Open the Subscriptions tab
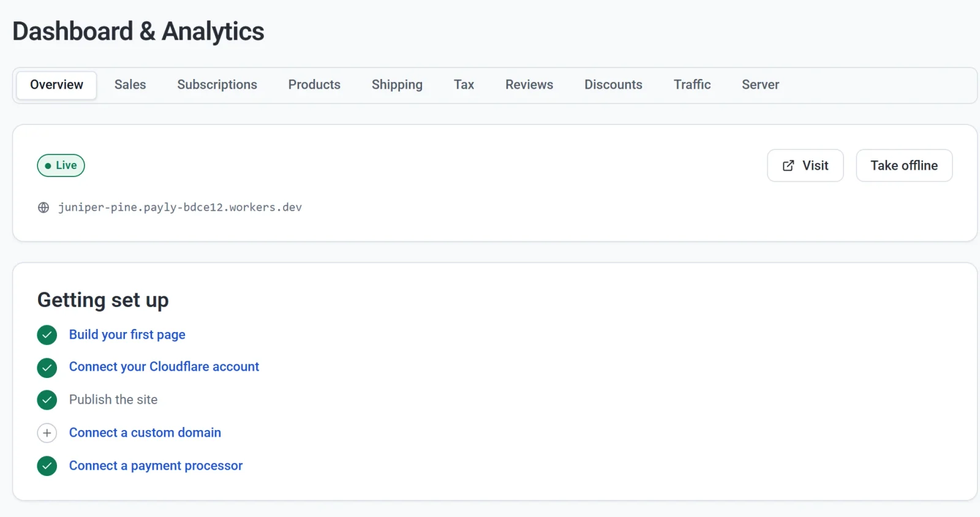The height and width of the screenshot is (517, 980). pos(217,85)
